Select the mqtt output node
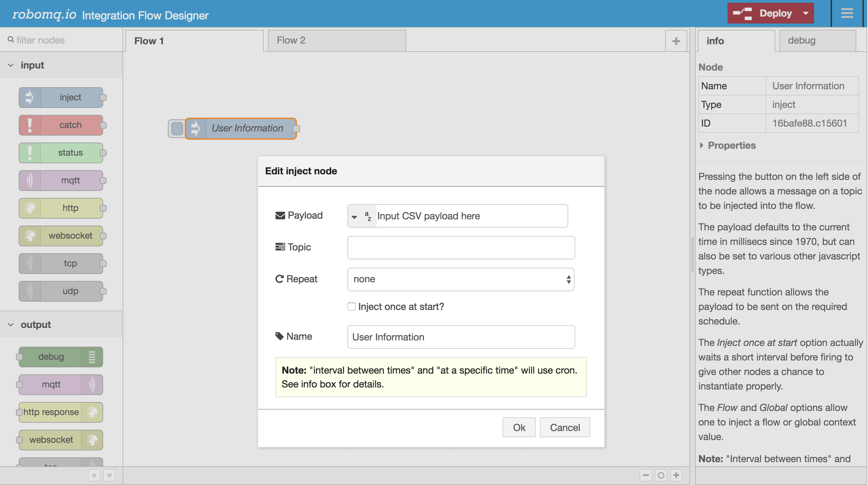The width and height of the screenshot is (868, 485). [61, 384]
